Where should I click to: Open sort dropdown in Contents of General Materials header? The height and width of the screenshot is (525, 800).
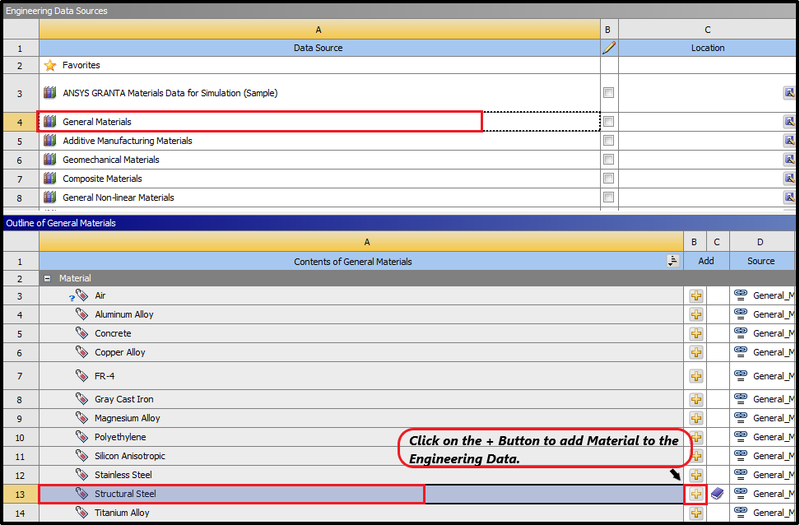pos(673,261)
